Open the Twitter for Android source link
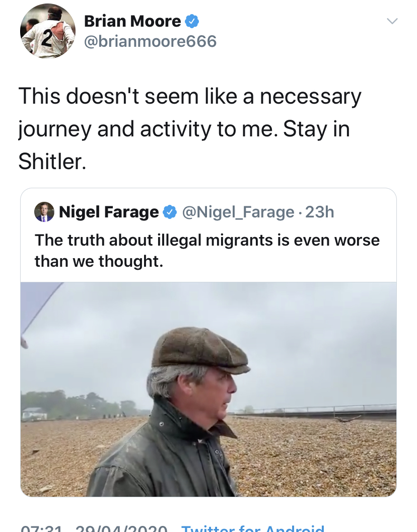 click(x=252, y=528)
